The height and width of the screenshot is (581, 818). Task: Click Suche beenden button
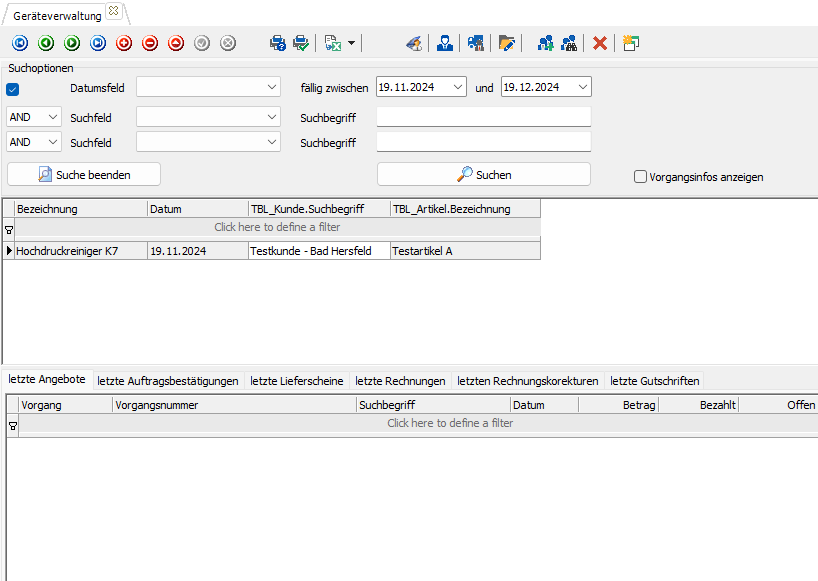pyautogui.click(x=84, y=174)
